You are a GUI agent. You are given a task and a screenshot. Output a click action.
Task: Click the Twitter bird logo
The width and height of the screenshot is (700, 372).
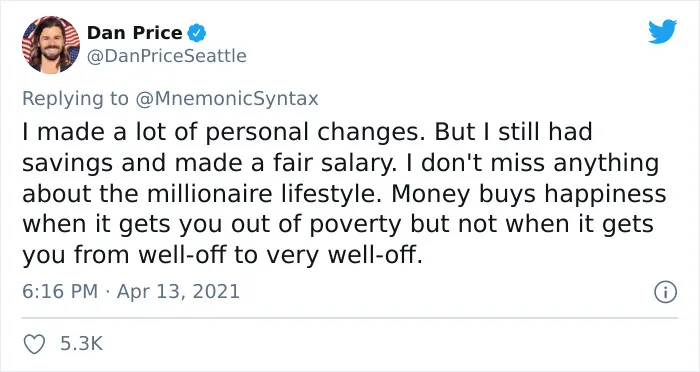click(x=662, y=31)
